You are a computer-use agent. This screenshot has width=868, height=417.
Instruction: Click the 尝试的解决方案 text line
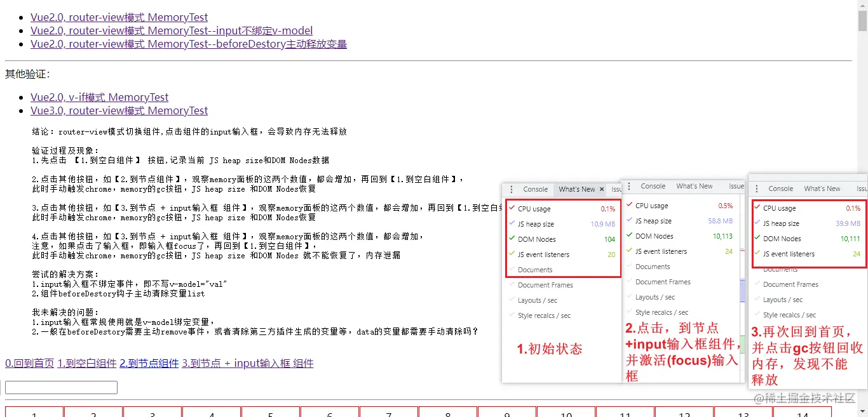(x=66, y=274)
